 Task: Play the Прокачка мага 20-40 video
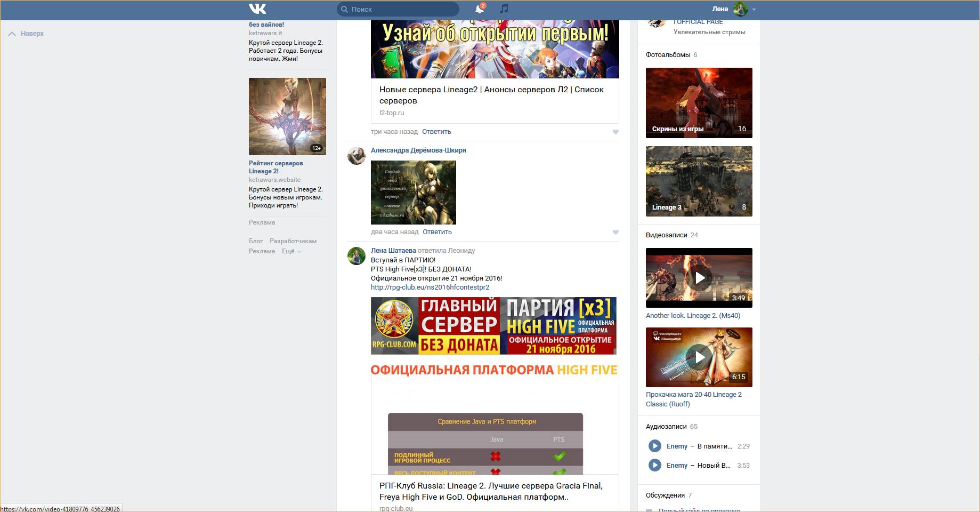coord(699,357)
